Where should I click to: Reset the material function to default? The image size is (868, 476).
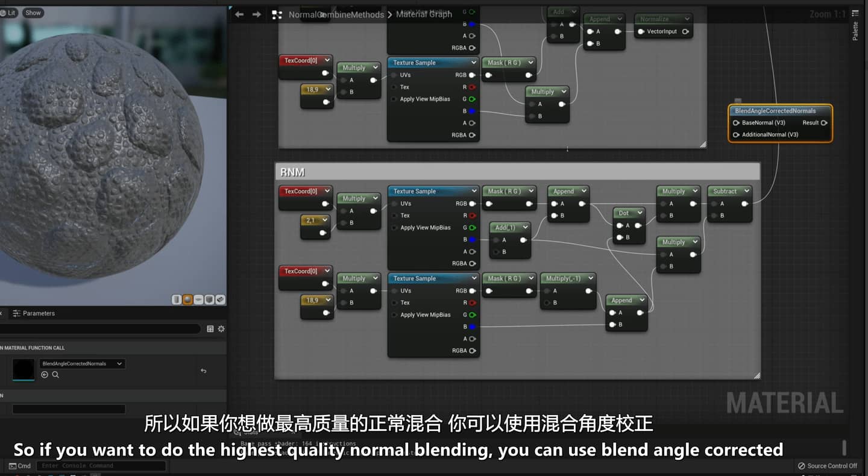(204, 371)
